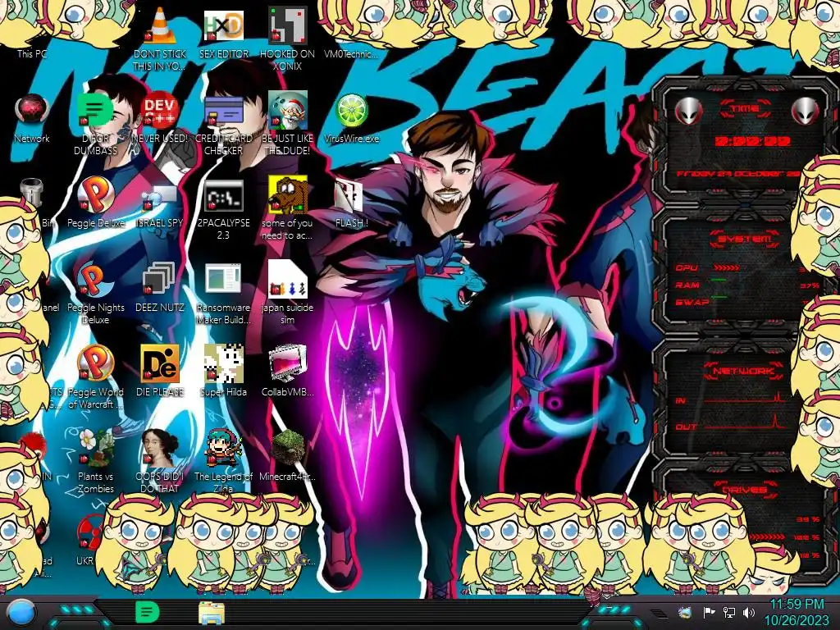The image size is (840, 630).
Task: Open the This PC desktop icon
Action: pyautogui.click(x=32, y=53)
